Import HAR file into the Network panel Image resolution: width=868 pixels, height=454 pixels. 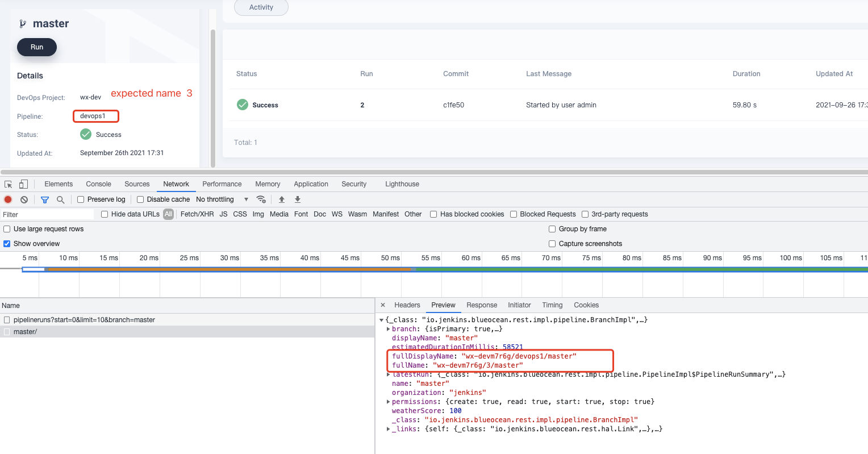click(x=281, y=199)
